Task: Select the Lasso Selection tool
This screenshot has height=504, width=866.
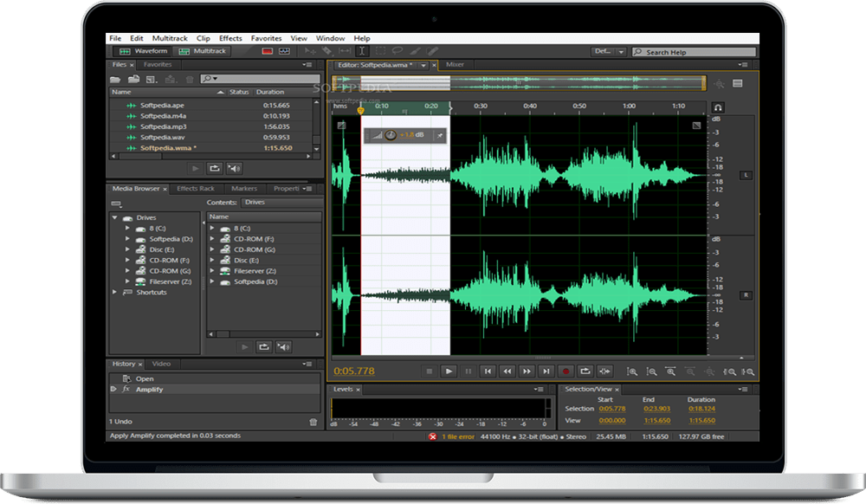Action: [397, 51]
